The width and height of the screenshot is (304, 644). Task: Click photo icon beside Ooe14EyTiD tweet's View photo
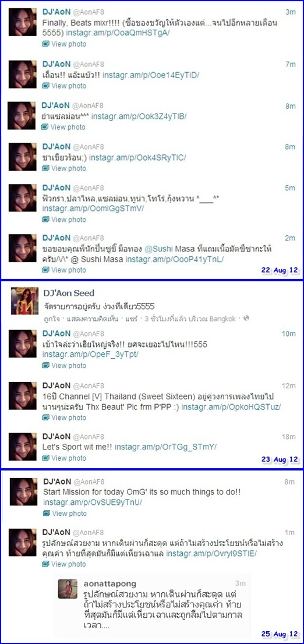(x=46, y=86)
